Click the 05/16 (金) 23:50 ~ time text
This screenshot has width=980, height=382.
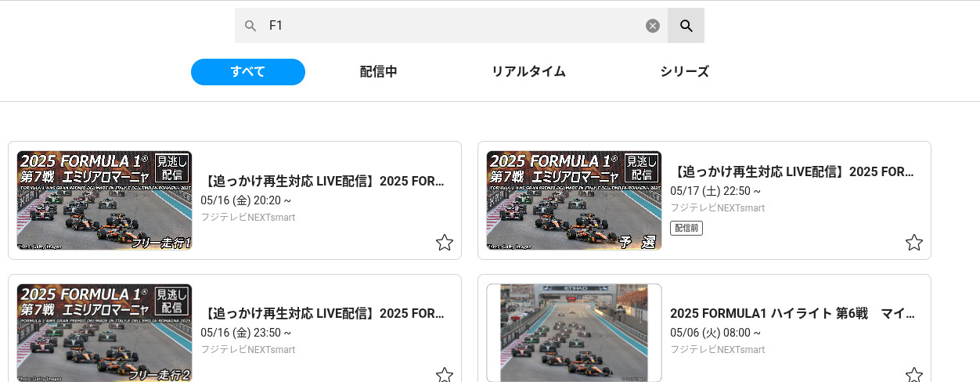pyautogui.click(x=246, y=333)
